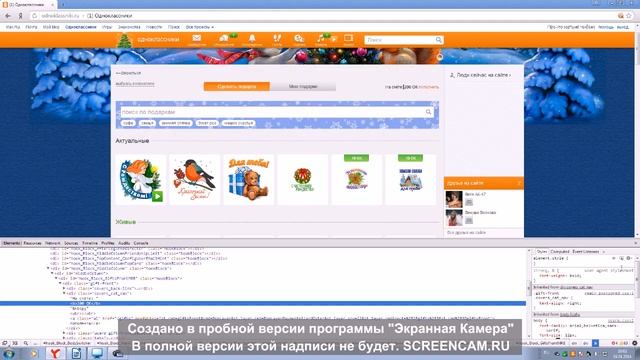Collapse covers_cat_nav div node

click(x=64, y=293)
